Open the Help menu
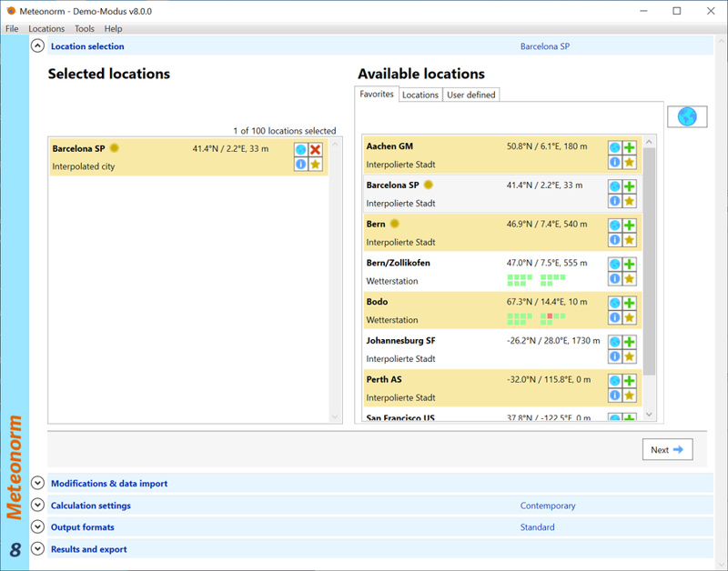Screen dimensions: 728x571 [x=113, y=29]
